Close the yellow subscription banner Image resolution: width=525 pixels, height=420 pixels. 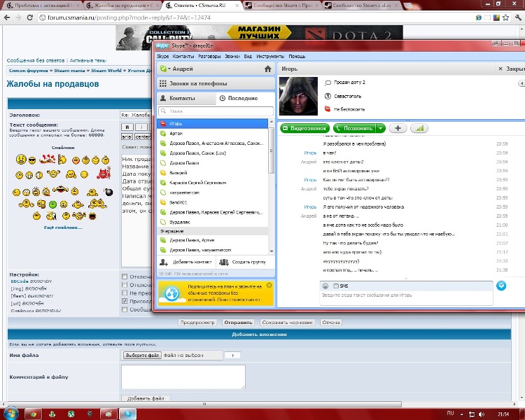tap(269, 286)
